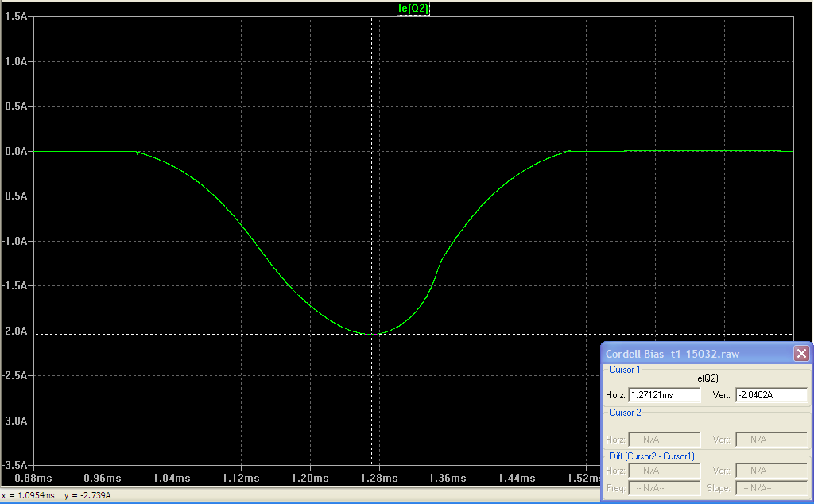This screenshot has width=814, height=504.
Task: Click the 0.96ms time axis label
Action: click(103, 478)
